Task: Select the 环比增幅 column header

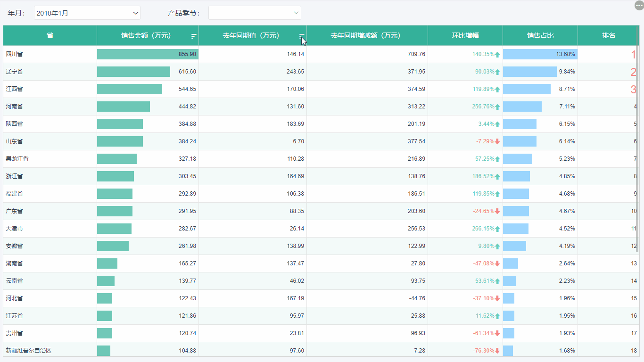Action: (x=465, y=36)
